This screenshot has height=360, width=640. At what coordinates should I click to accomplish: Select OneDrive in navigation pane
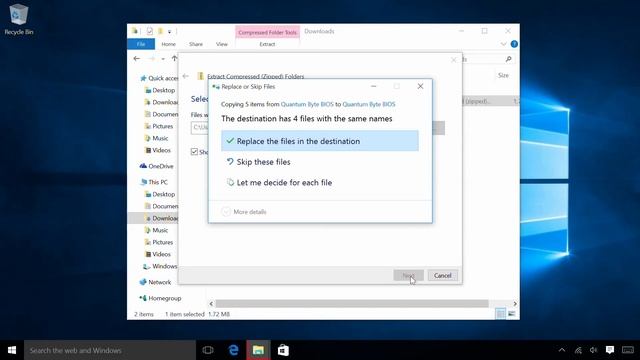click(x=157, y=166)
